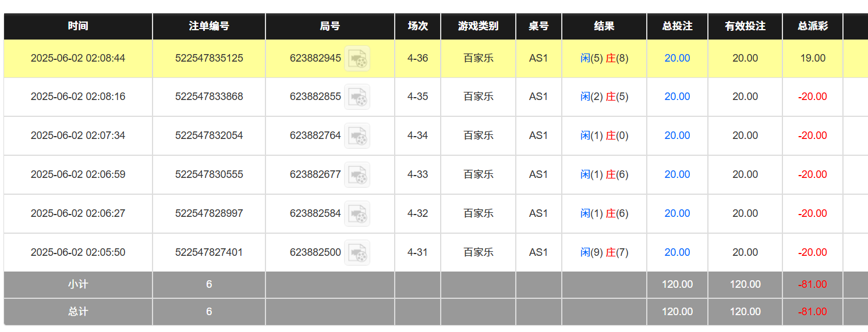The height and width of the screenshot is (332, 868).
Task: Click video replay icon for round 623882945
Action: pos(357,59)
